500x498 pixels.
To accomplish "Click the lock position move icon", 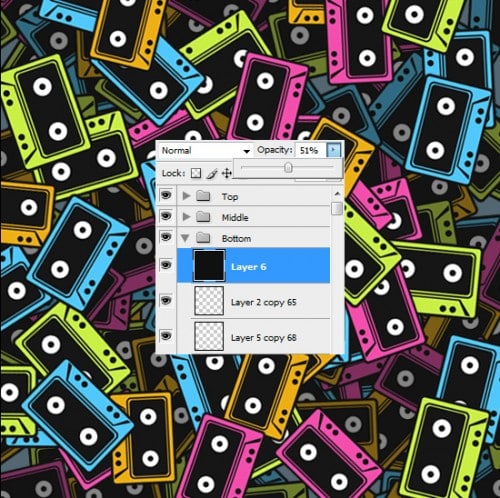I will [x=227, y=173].
